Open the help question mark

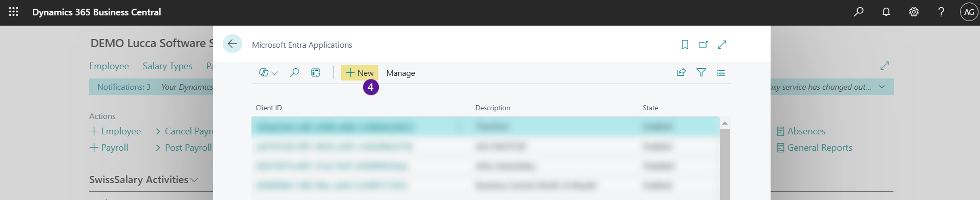pos(941,12)
